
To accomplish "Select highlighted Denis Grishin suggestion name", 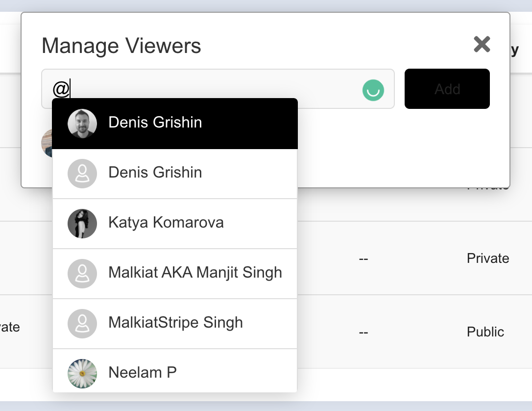I will tap(155, 123).
